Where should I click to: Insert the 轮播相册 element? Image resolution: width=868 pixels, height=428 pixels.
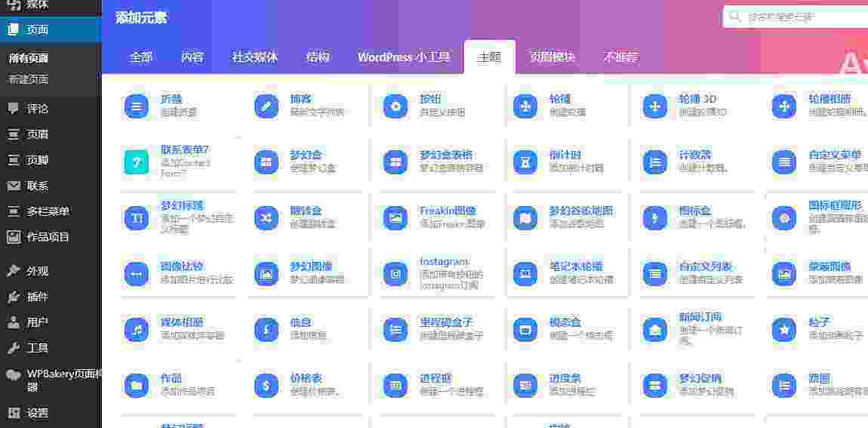(818, 106)
